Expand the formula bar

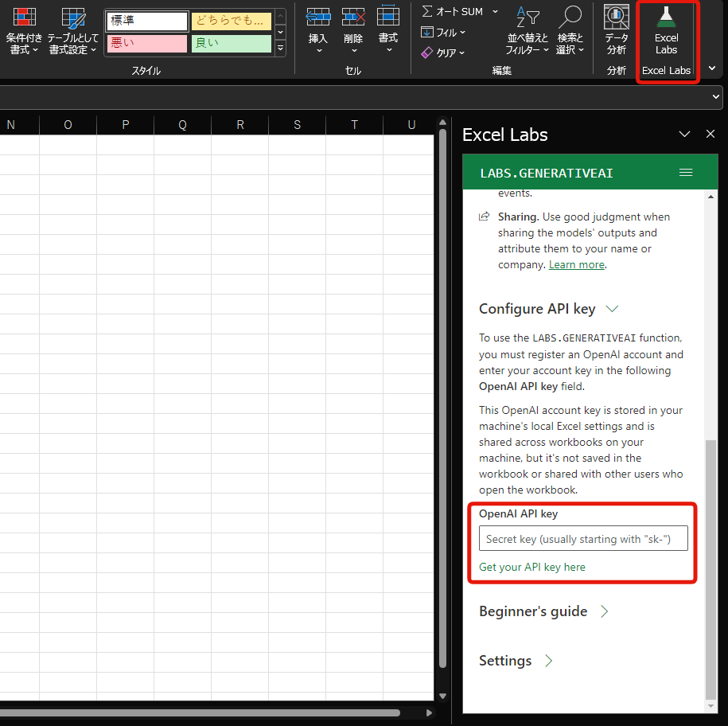(715, 97)
